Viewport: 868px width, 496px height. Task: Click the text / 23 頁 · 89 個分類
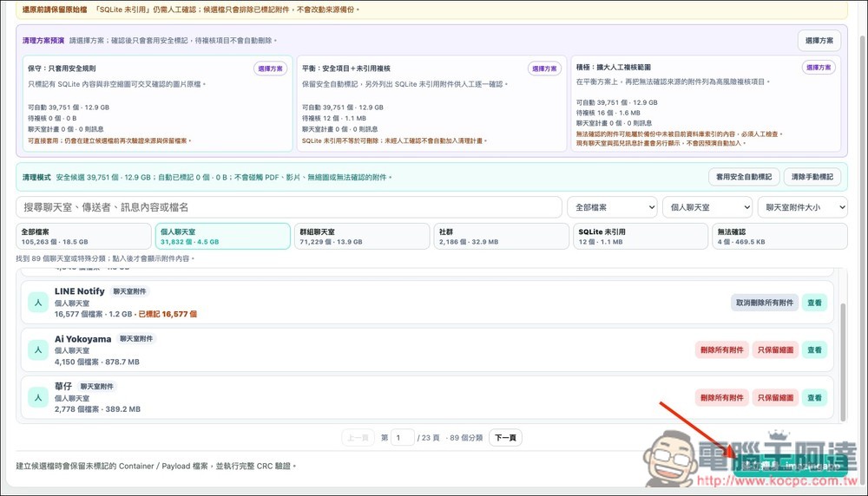click(450, 437)
